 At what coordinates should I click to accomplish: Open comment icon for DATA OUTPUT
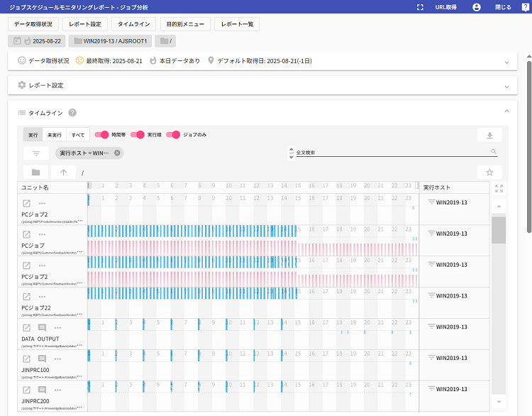tap(42, 328)
